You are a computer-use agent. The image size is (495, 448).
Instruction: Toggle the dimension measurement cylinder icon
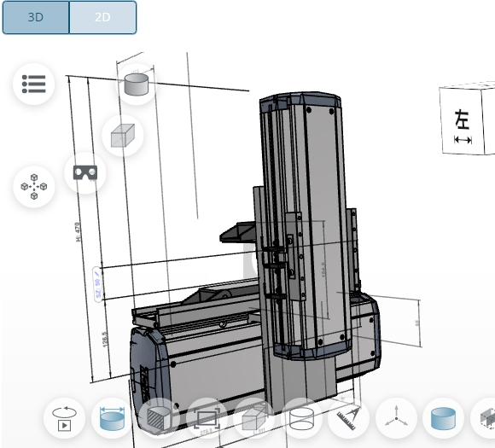point(112,418)
